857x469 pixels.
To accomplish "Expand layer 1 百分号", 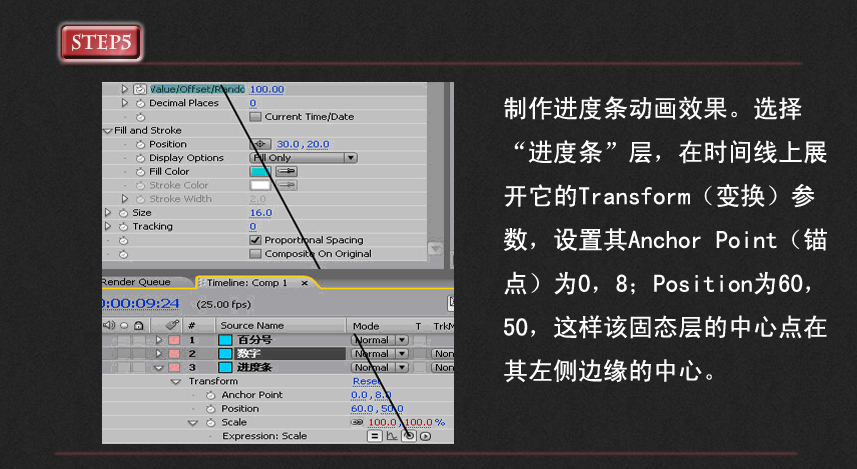I will (x=159, y=340).
